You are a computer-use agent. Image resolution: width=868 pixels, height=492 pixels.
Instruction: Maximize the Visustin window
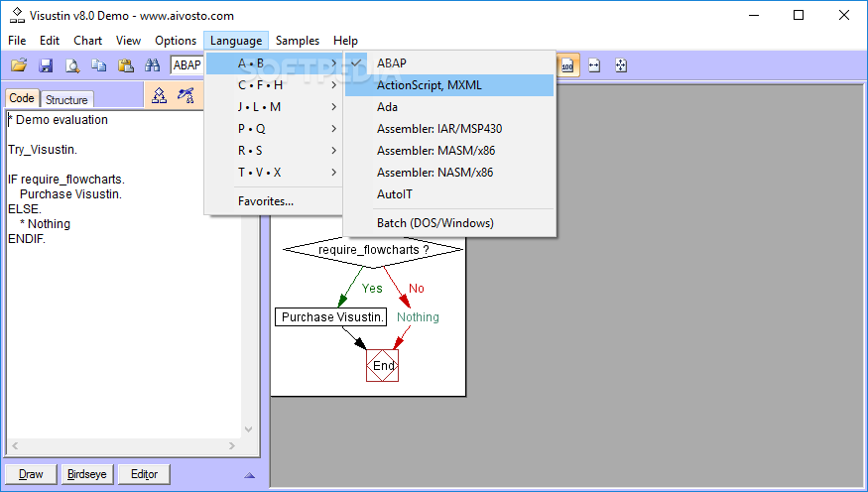pos(799,15)
